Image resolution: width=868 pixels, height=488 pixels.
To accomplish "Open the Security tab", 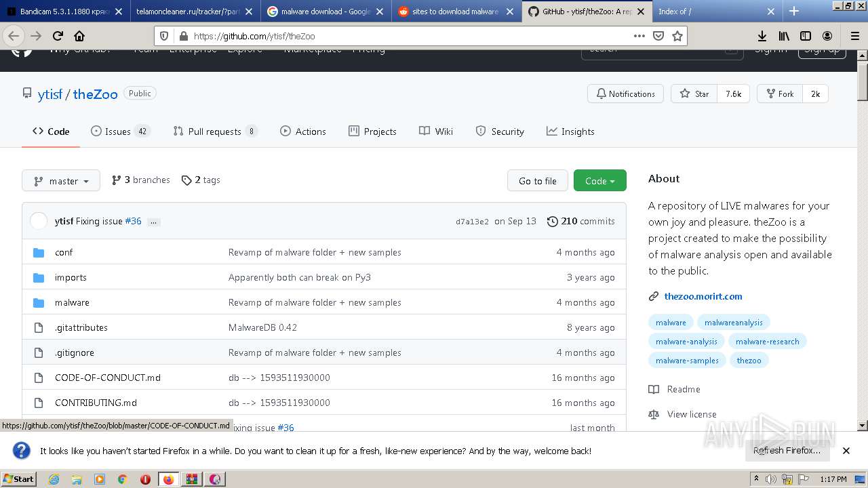I will 500,131.
